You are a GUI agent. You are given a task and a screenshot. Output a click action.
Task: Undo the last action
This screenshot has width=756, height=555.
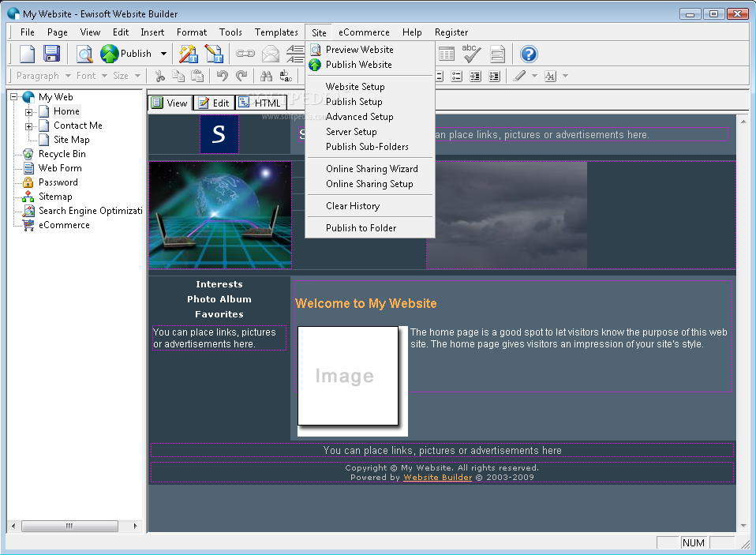pyautogui.click(x=223, y=76)
